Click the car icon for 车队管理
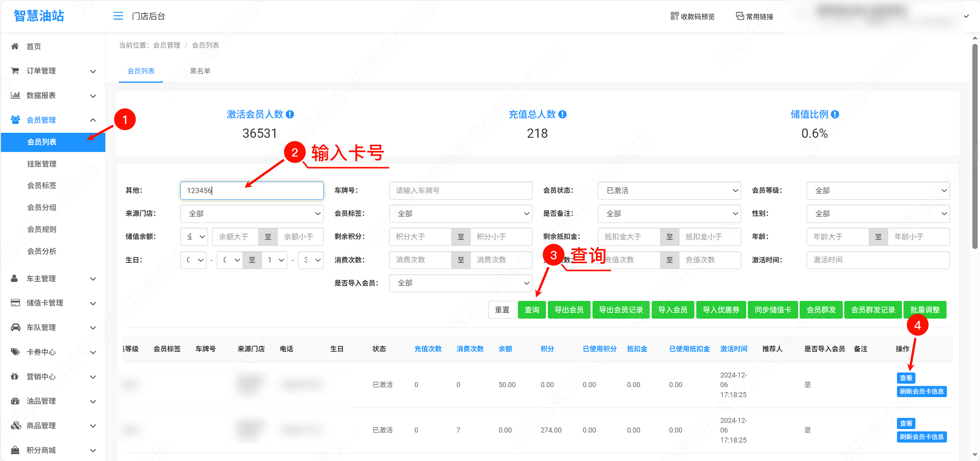This screenshot has height=461, width=980. [x=15, y=327]
